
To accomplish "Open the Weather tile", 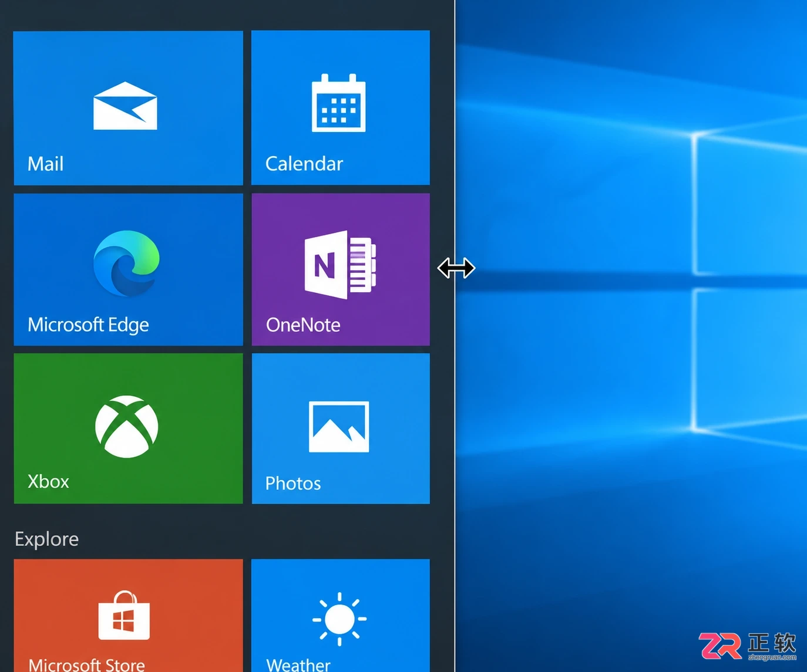I will [341, 616].
